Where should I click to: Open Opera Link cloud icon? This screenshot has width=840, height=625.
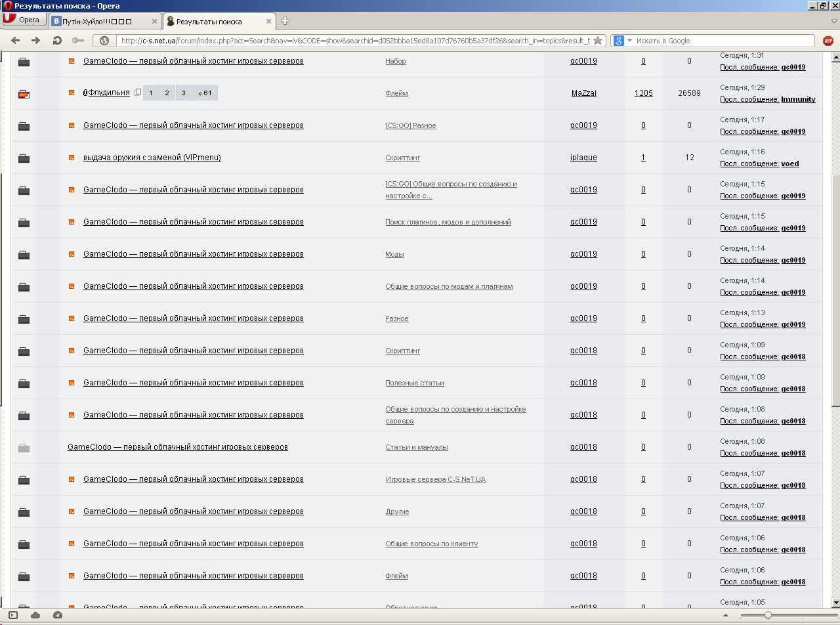point(35,615)
